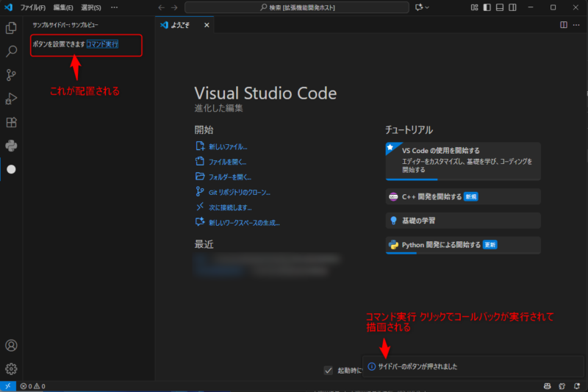Screen dimensions: 588x392
Task: Expand the hidden menus via ellipsis in menu bar
Action: point(114,7)
